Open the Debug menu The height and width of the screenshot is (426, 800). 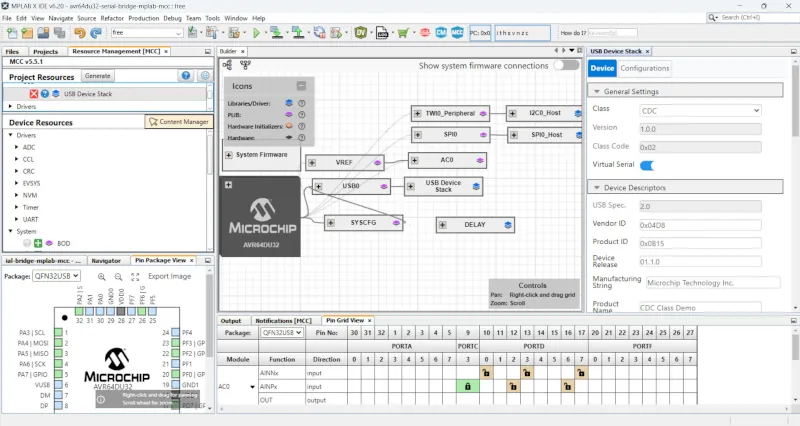tap(172, 18)
